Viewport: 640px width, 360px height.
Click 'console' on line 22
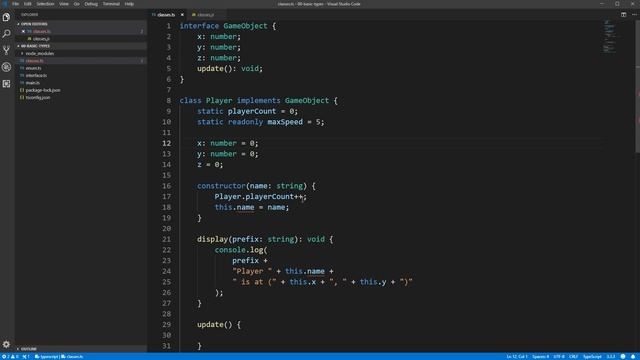[230, 250]
